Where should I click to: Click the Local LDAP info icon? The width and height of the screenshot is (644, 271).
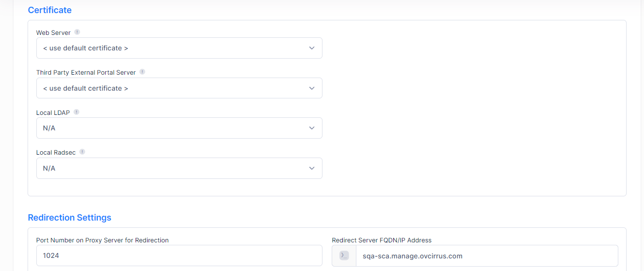[77, 112]
